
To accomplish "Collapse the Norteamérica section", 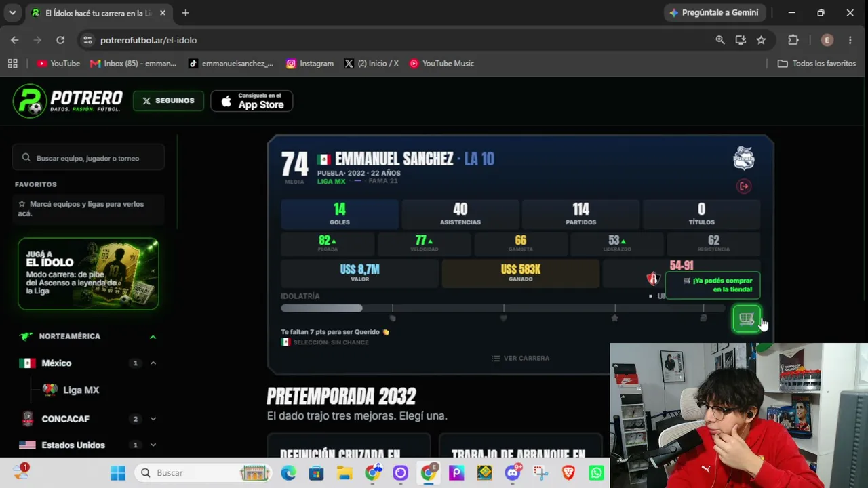I will [153, 337].
